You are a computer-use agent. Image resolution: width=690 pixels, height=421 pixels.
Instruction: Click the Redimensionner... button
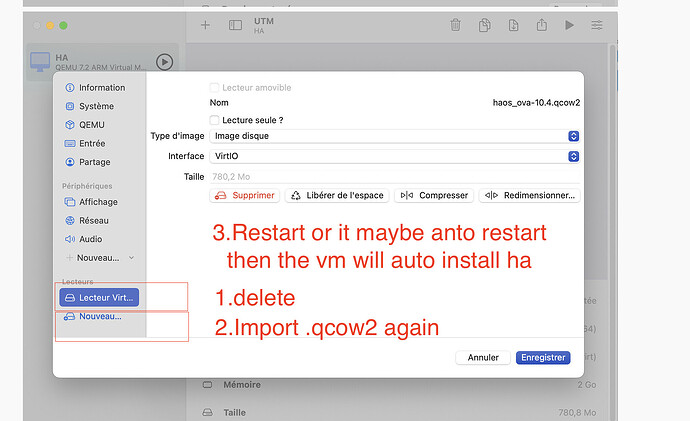point(529,195)
